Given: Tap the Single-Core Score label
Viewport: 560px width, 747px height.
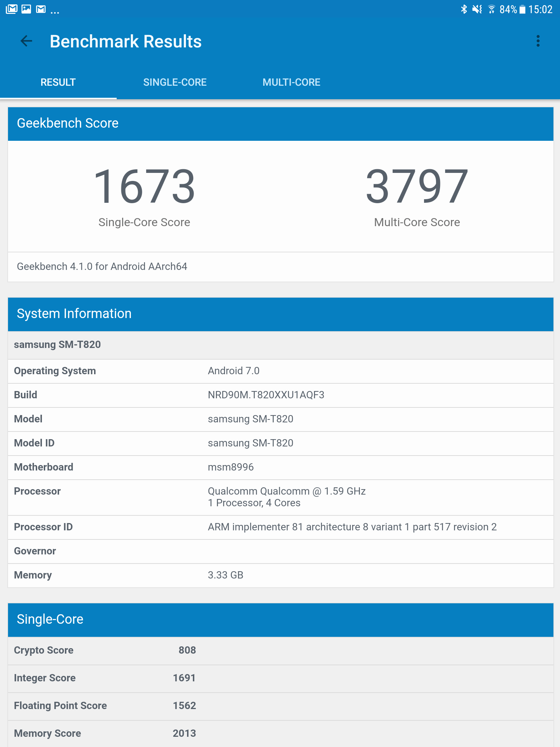Looking at the screenshot, I should click(x=144, y=222).
